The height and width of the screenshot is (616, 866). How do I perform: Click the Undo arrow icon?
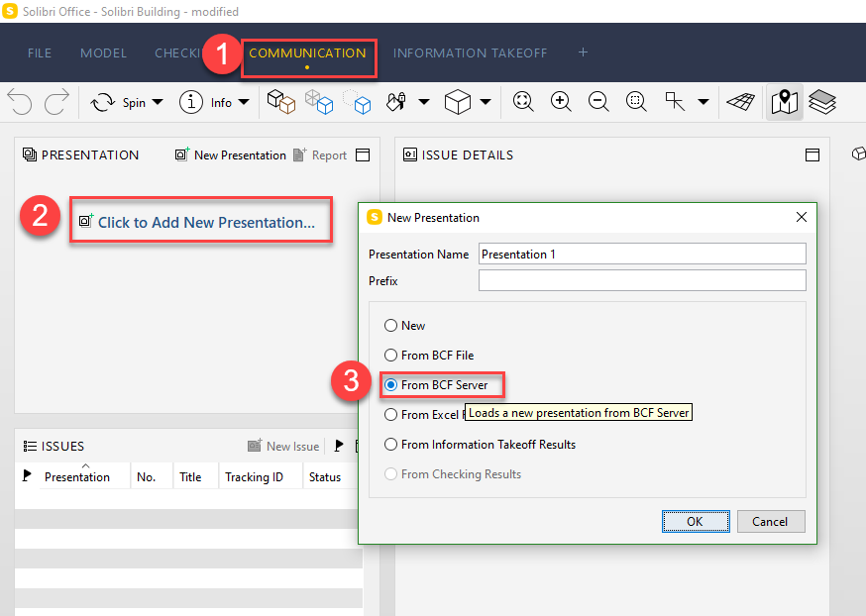click(20, 102)
